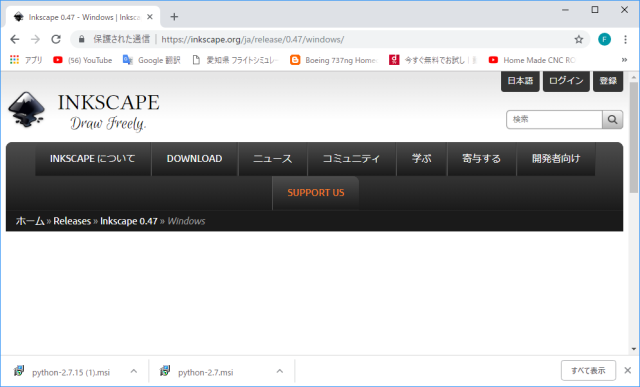This screenshot has height=387, width=640.
Task: Click the browser back arrow
Action: pyautogui.click(x=15, y=39)
